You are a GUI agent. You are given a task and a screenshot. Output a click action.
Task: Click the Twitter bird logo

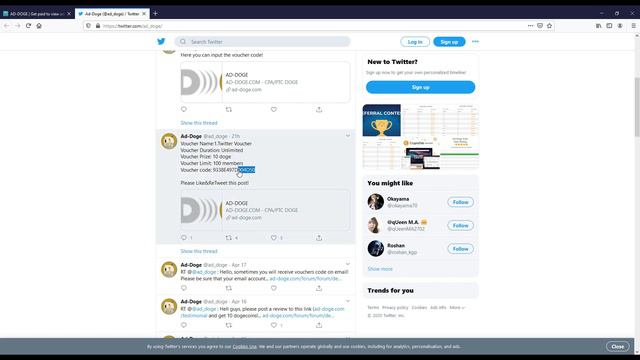click(x=161, y=42)
